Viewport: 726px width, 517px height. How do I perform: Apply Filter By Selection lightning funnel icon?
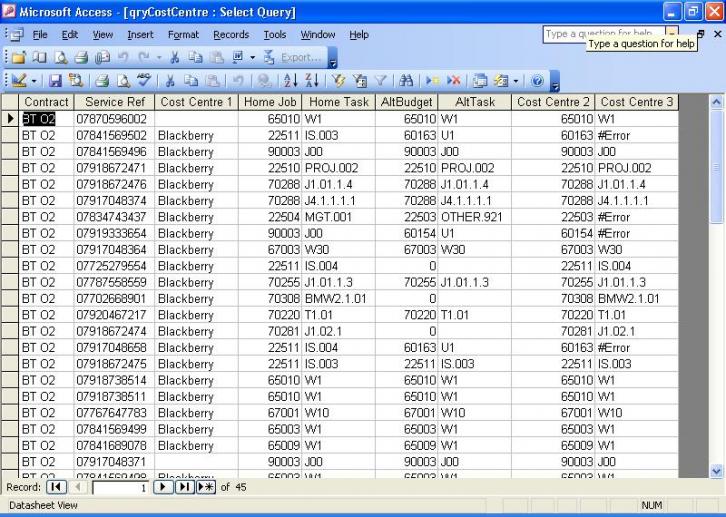(338, 81)
